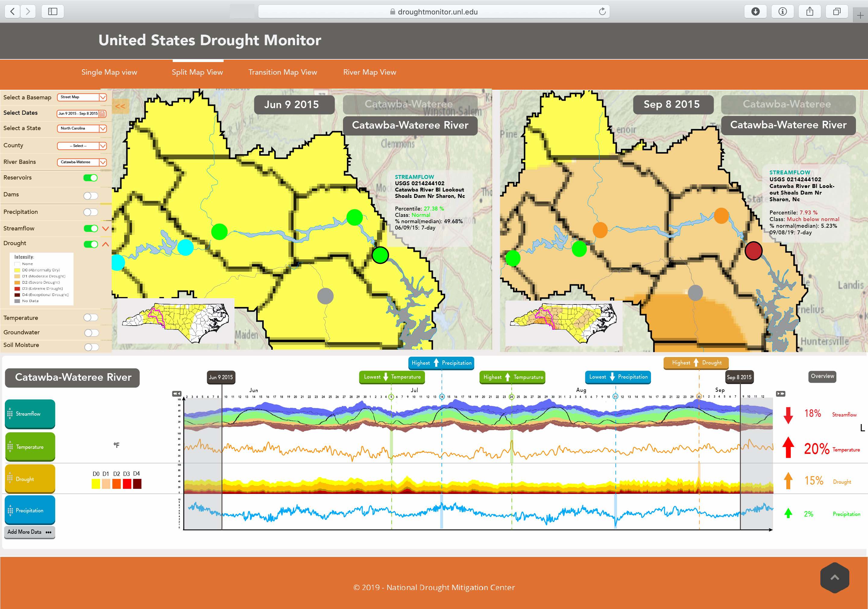Expand the Streamflow options chevron

pyautogui.click(x=105, y=229)
